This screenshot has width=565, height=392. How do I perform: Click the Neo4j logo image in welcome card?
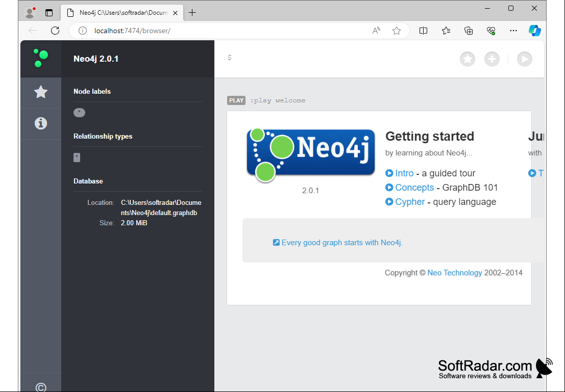(x=311, y=155)
